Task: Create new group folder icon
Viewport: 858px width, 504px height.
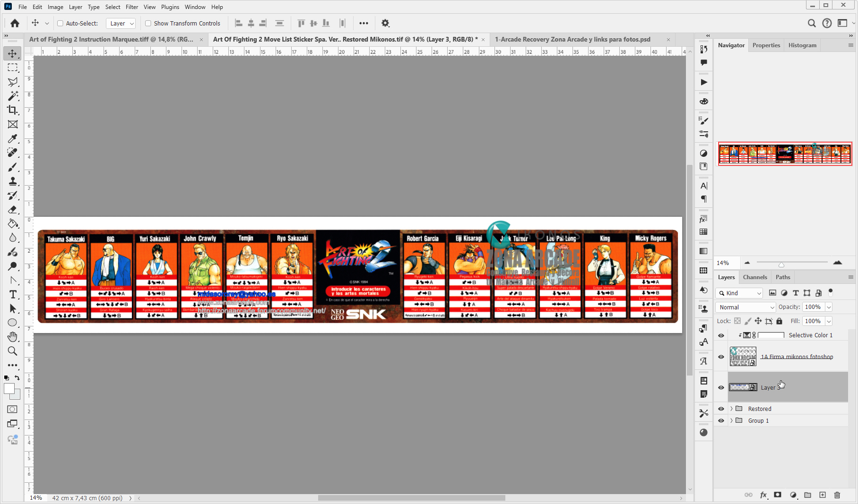Action: click(x=808, y=495)
